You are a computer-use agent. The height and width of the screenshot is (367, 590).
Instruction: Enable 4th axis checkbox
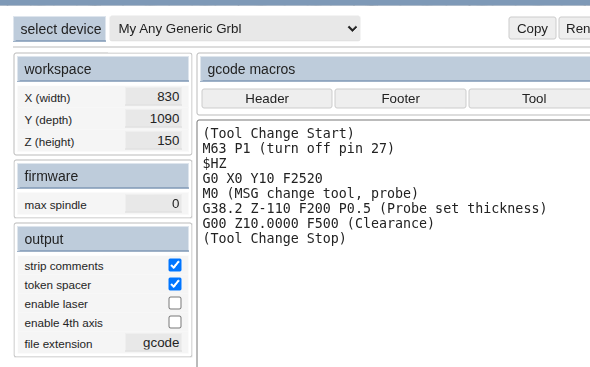pyautogui.click(x=175, y=322)
